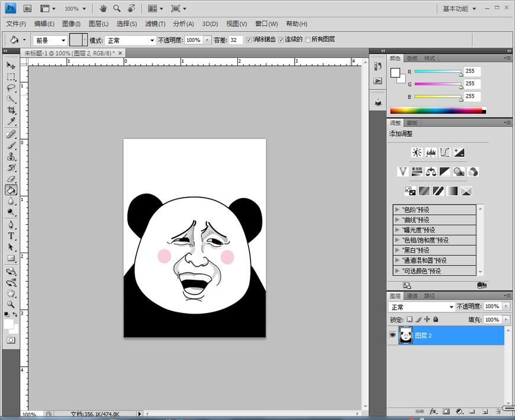Screen dimensions: 515x420
Task: Launch Adobe Bridge from the Br icon
Action: (x=28, y=9)
